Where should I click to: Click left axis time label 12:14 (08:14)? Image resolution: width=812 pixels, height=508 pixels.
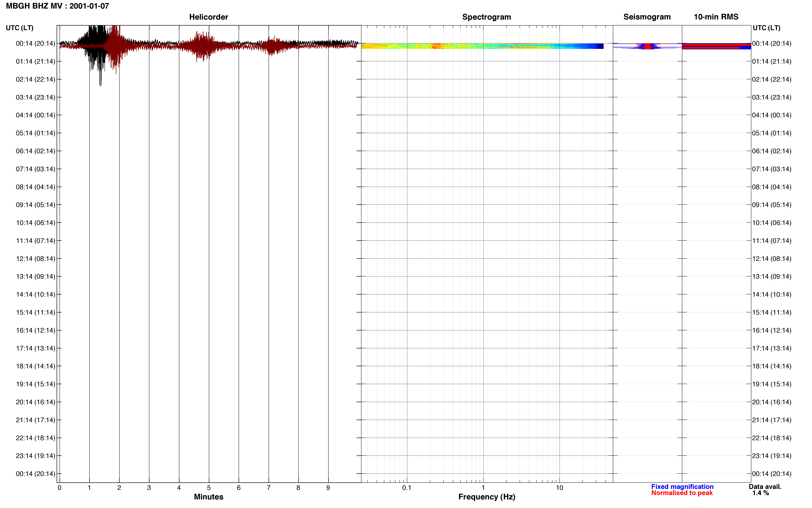coord(35,259)
